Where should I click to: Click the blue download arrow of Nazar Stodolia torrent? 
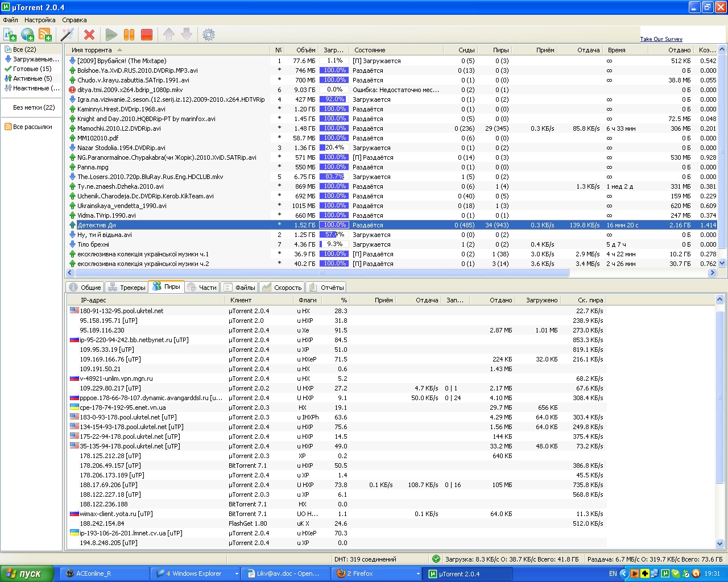(72, 148)
